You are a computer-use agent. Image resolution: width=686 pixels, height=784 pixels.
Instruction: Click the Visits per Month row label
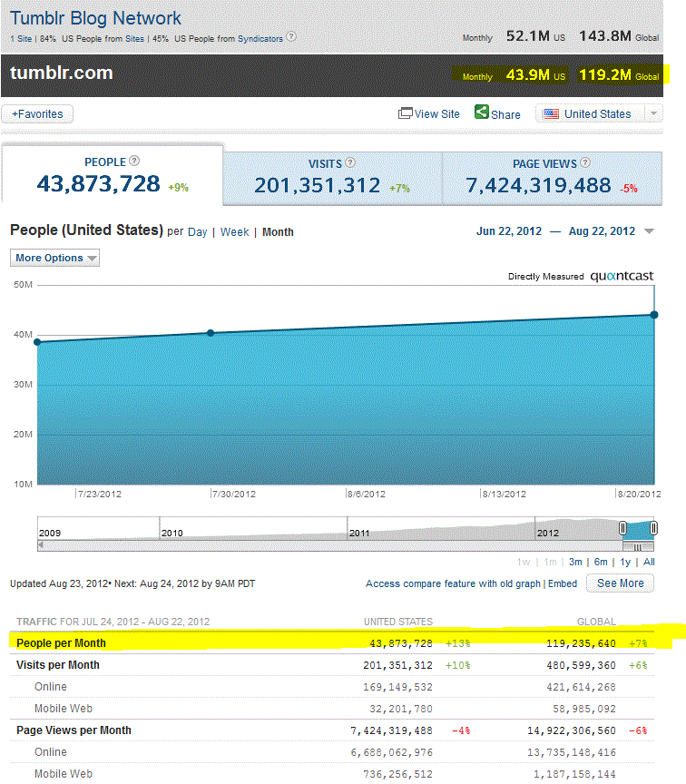58,665
